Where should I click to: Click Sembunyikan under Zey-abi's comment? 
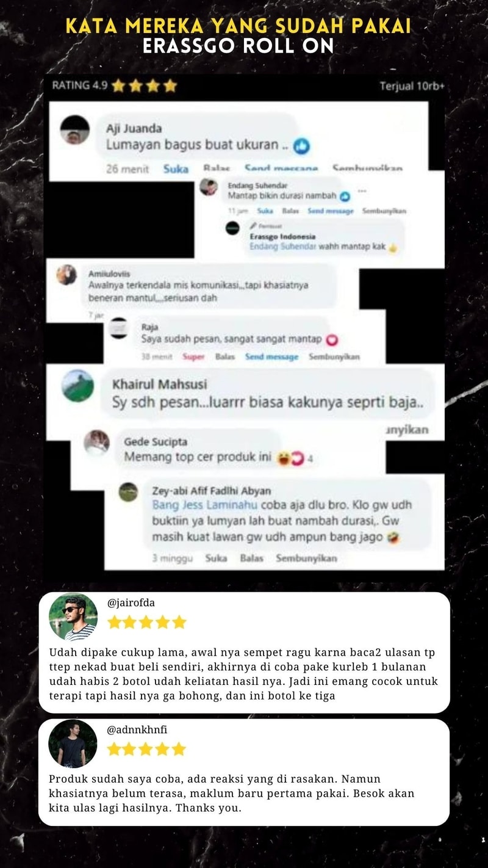(306, 558)
